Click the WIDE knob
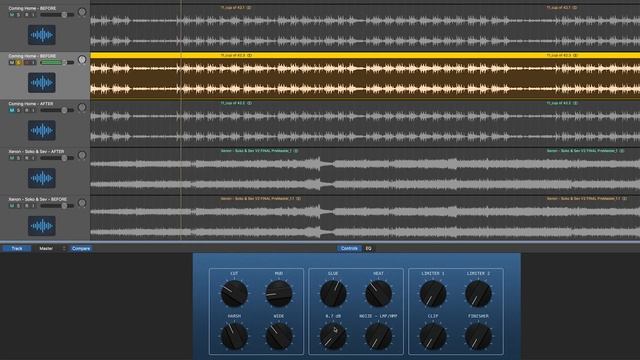 click(279, 336)
